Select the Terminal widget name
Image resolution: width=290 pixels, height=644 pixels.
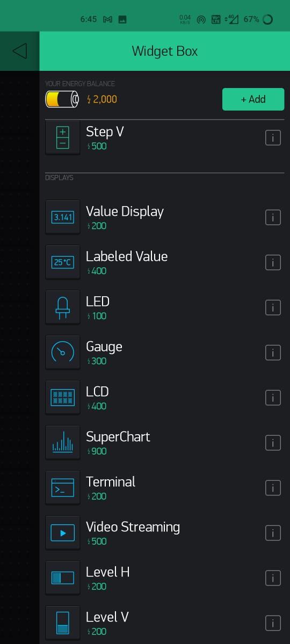pyautogui.click(x=111, y=481)
